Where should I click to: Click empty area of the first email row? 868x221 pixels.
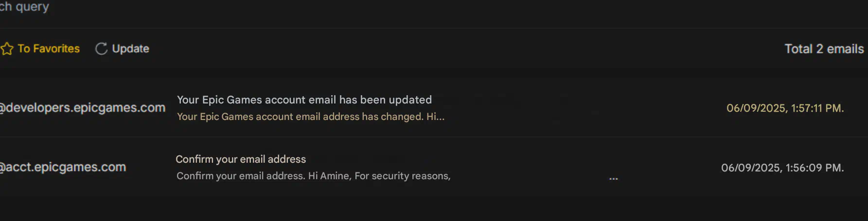(x=584, y=108)
